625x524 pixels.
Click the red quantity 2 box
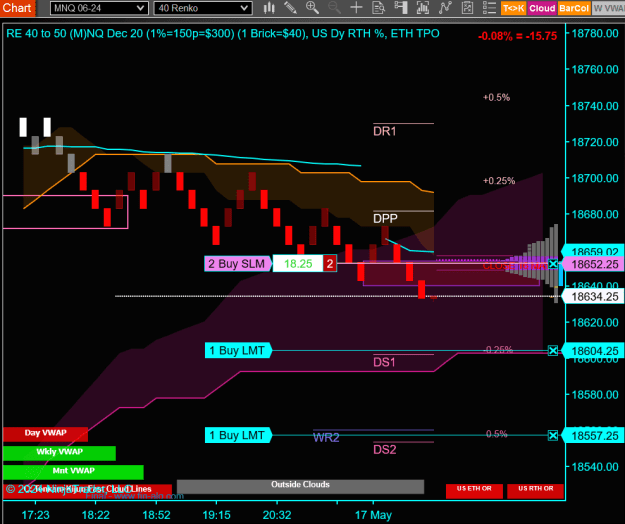pos(330,264)
